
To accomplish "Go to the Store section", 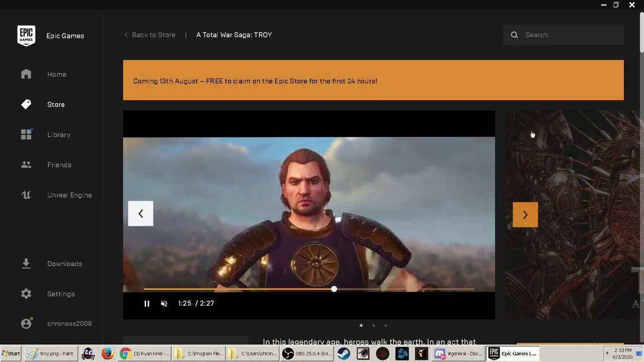I will click(x=56, y=105).
